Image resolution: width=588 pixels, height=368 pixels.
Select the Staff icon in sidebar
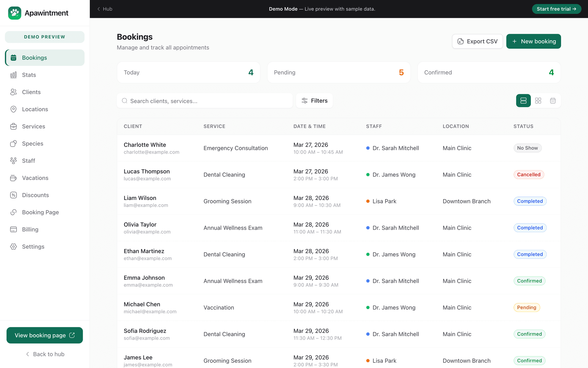pyautogui.click(x=14, y=161)
